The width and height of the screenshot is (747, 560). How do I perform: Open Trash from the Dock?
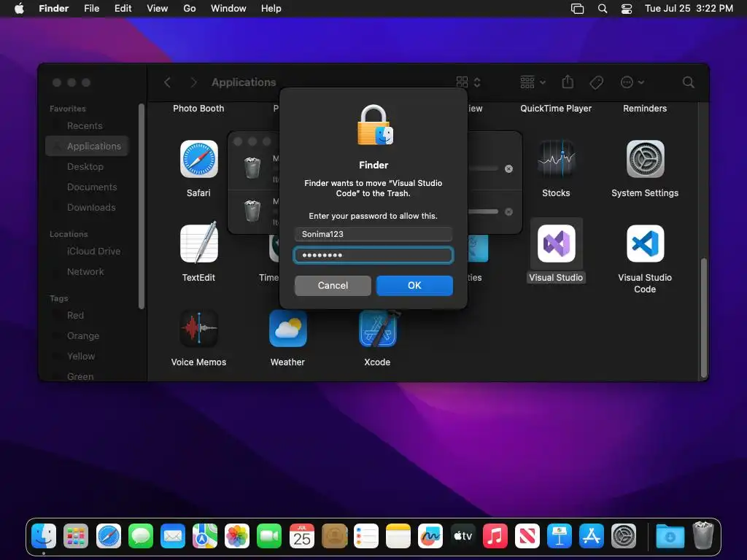click(703, 535)
